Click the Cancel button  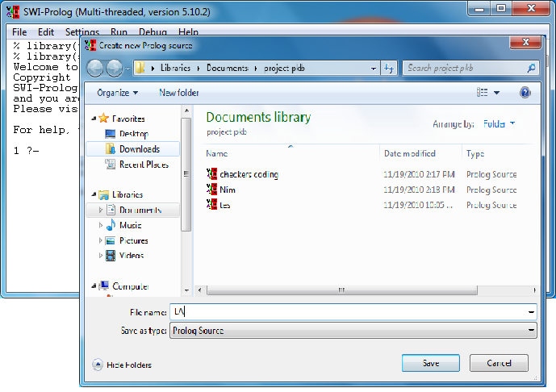(x=499, y=363)
